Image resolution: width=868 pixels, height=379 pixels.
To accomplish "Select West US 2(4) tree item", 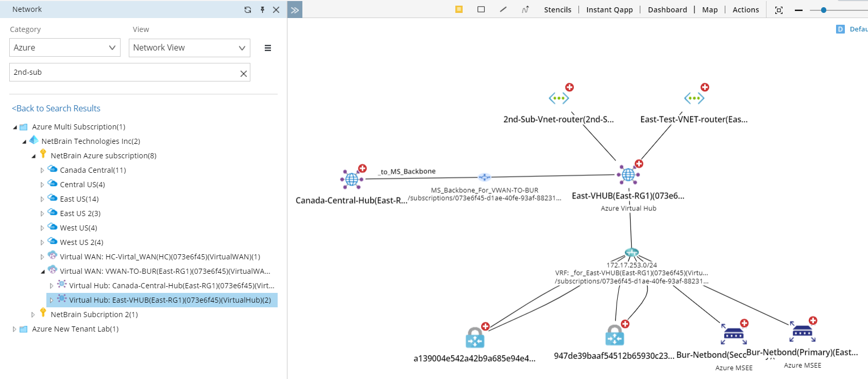I will (81, 242).
